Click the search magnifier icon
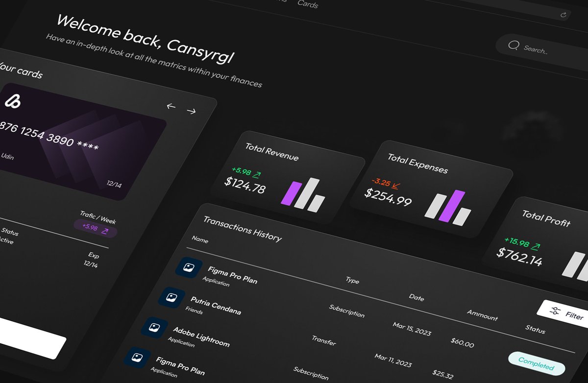The height and width of the screenshot is (383, 588). [514, 46]
